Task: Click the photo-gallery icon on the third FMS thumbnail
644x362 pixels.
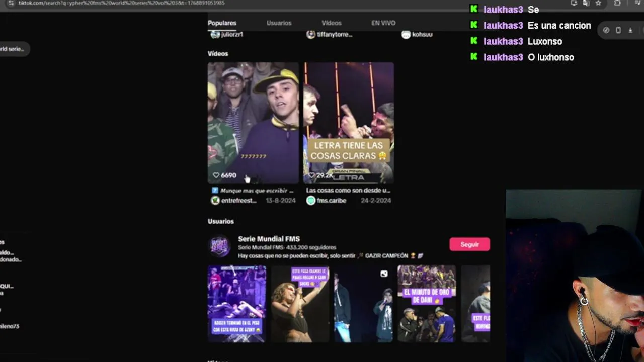Action: (x=384, y=274)
